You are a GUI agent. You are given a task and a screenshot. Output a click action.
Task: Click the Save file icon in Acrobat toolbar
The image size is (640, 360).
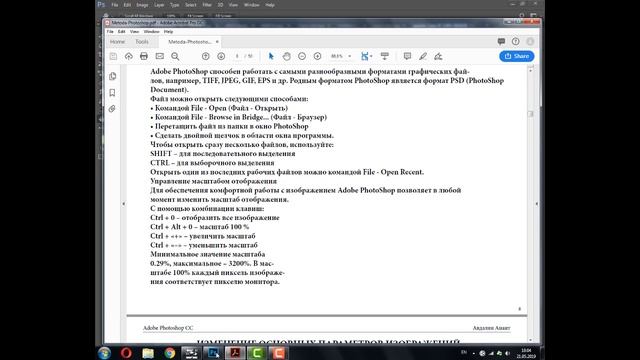(113, 56)
